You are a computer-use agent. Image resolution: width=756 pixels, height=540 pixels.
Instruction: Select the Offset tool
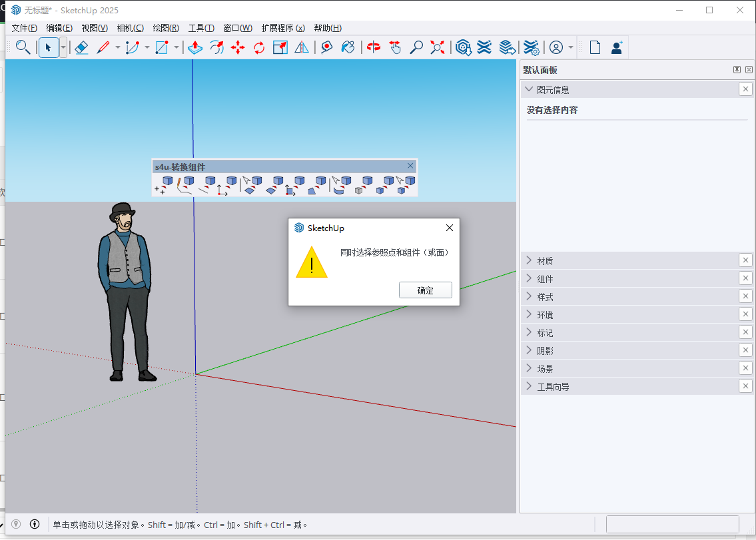click(x=216, y=47)
